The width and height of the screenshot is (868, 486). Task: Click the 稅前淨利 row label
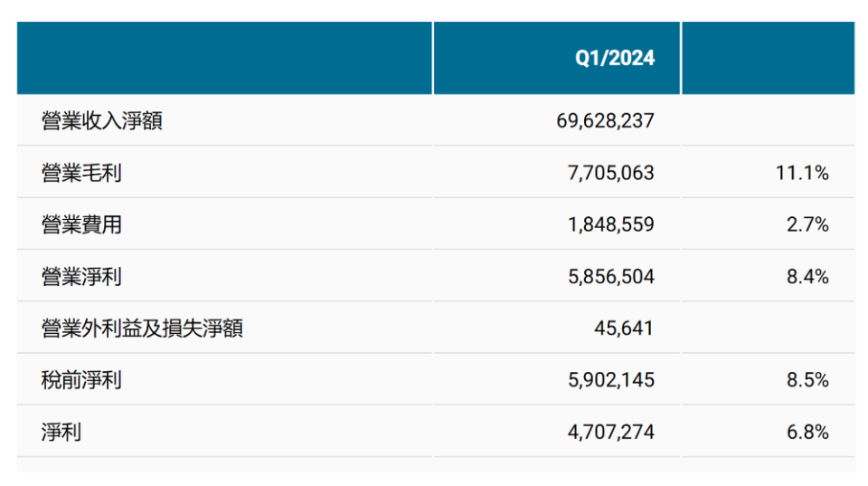(x=81, y=380)
